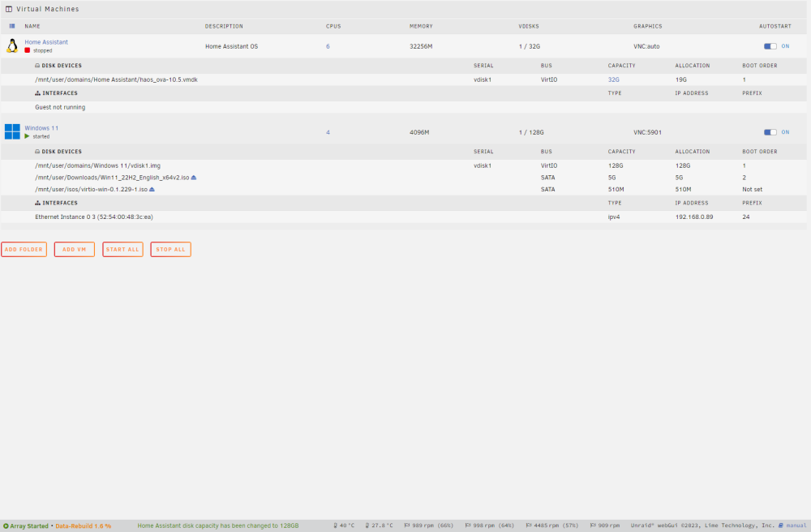Click the 27.8 °C temperature sensor icon
Image resolution: width=811 pixels, height=532 pixels.
pos(367,526)
